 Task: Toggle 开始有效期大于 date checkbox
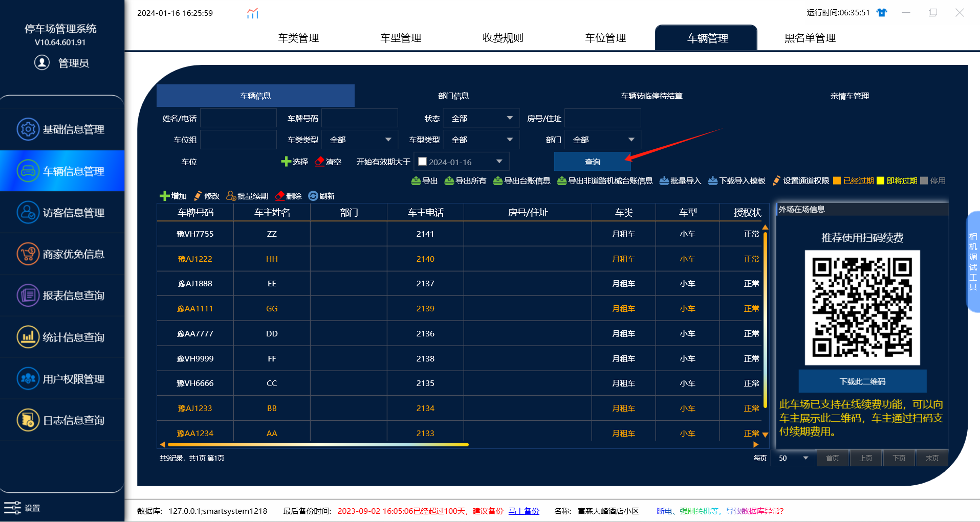tap(423, 162)
